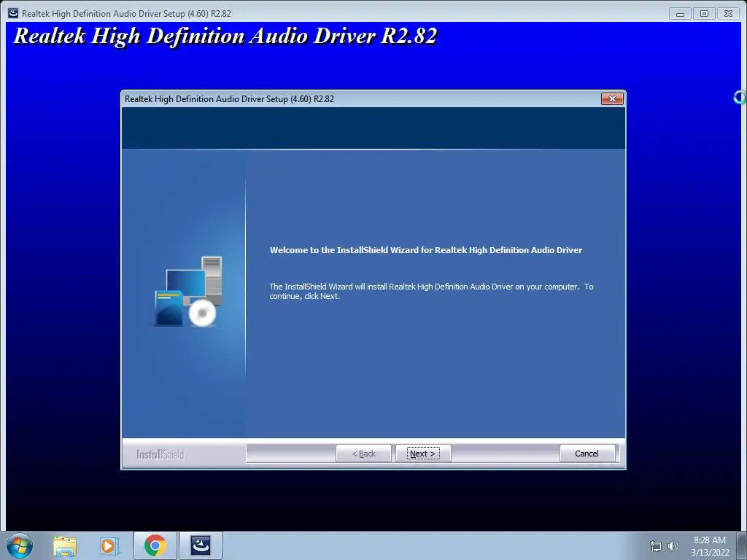Close the outer Realtek setup window
This screenshot has height=560, width=747.
(728, 14)
